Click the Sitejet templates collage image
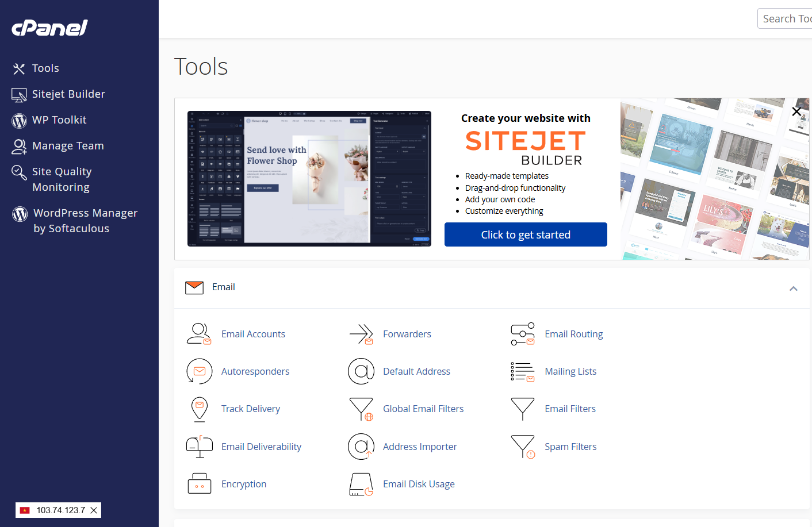The width and height of the screenshot is (812, 527). coord(715,179)
